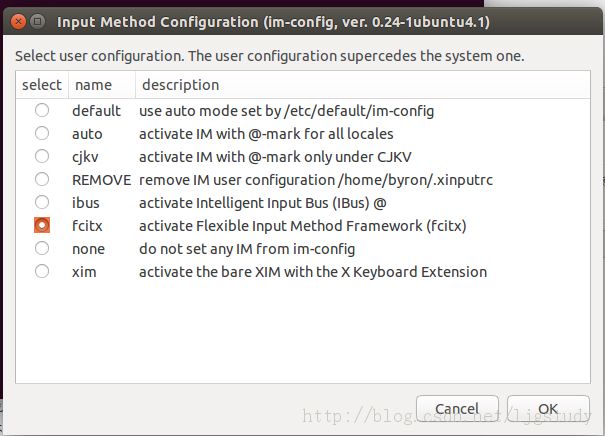The image size is (605, 436).
Task: Click the selected fcitx radio button
Action: (x=42, y=225)
